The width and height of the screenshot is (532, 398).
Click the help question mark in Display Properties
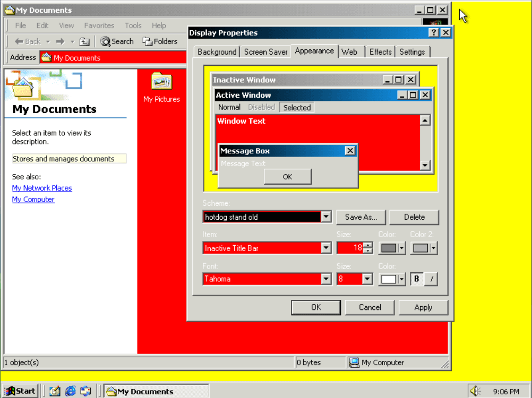click(x=433, y=32)
